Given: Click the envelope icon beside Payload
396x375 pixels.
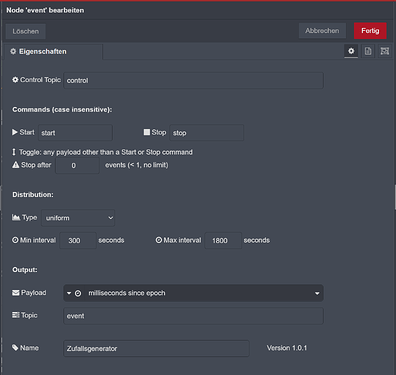Looking at the screenshot, I should pos(16,293).
